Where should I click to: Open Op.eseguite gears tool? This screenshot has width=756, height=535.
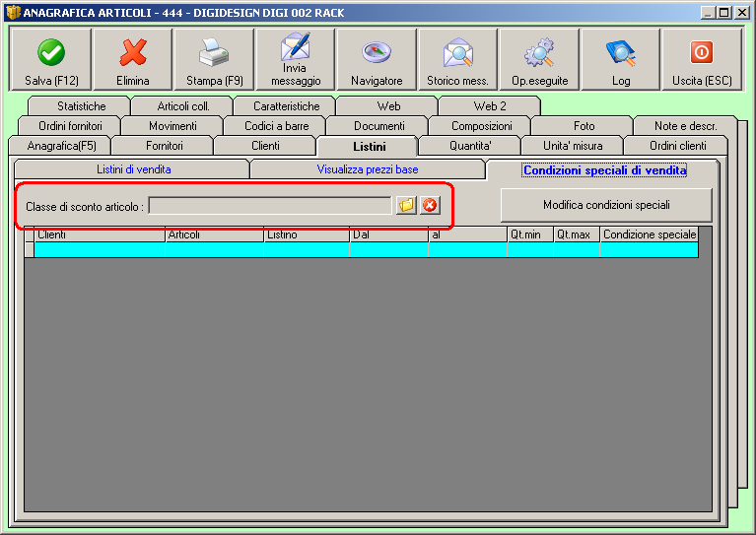(539, 59)
